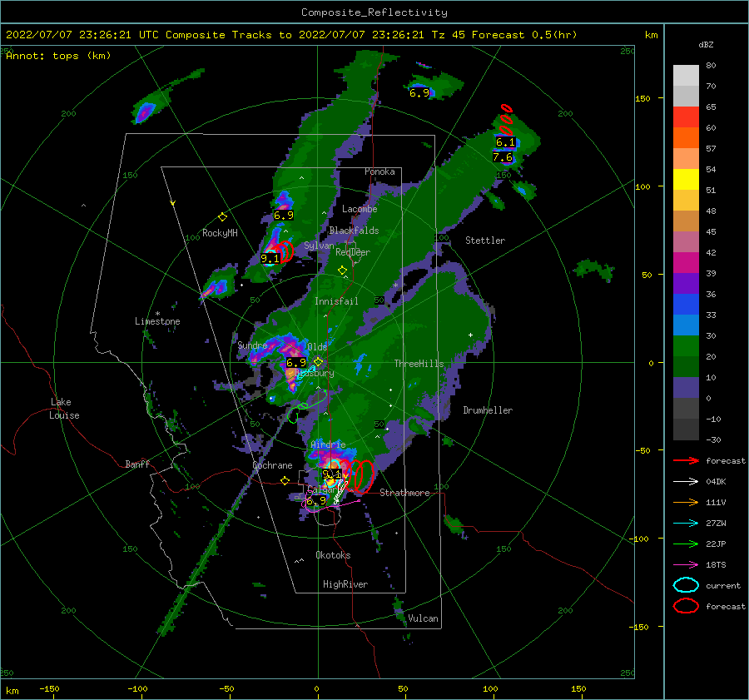This screenshot has width=749, height=700.
Task: Click the Sundre label
Action: [252, 345]
